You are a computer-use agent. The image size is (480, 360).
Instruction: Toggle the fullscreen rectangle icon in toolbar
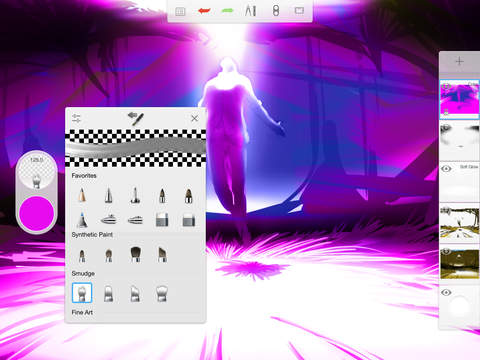(x=299, y=11)
